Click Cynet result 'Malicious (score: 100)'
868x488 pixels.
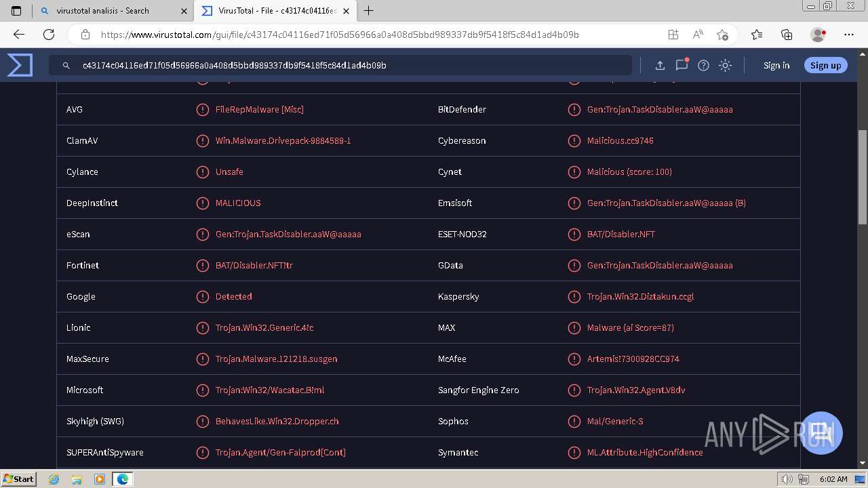629,172
